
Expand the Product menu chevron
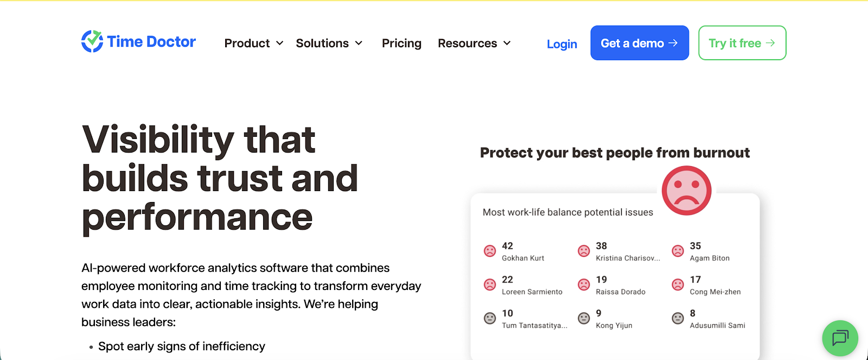tap(280, 43)
